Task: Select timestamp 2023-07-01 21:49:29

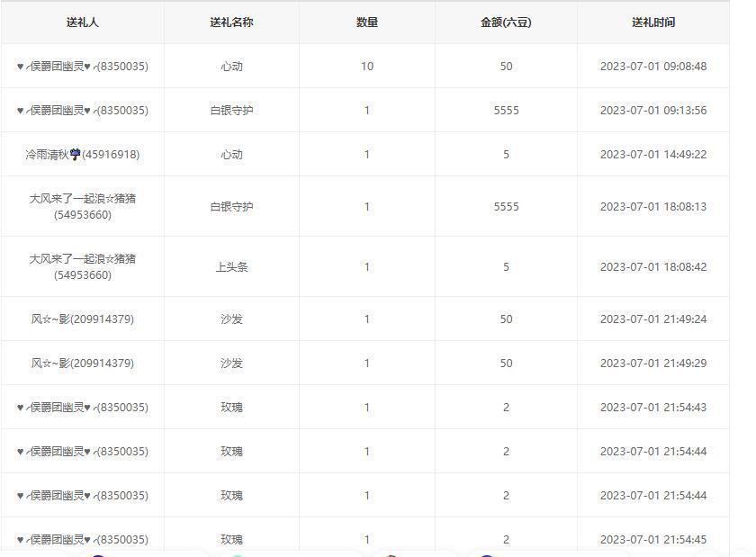Action: pos(653,364)
